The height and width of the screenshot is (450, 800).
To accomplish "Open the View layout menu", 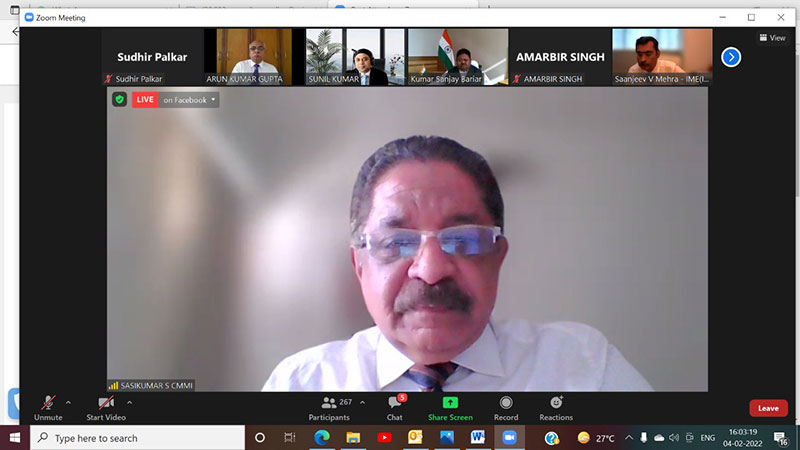I will coord(772,38).
